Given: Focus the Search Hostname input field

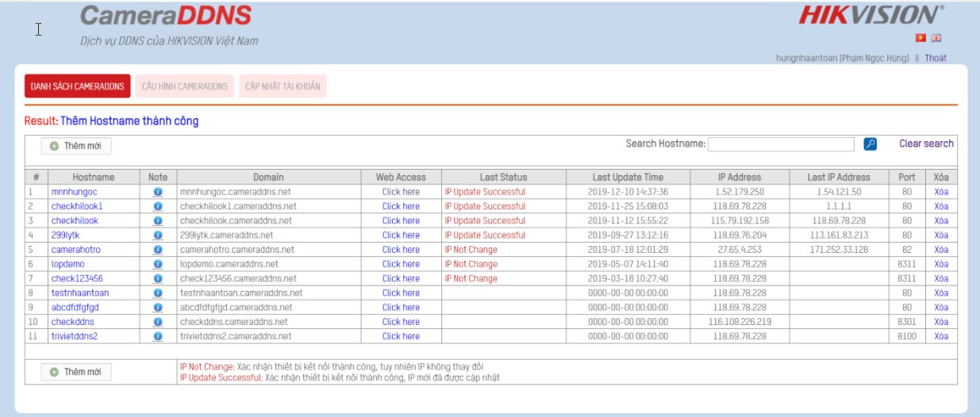Looking at the screenshot, I should (x=781, y=144).
